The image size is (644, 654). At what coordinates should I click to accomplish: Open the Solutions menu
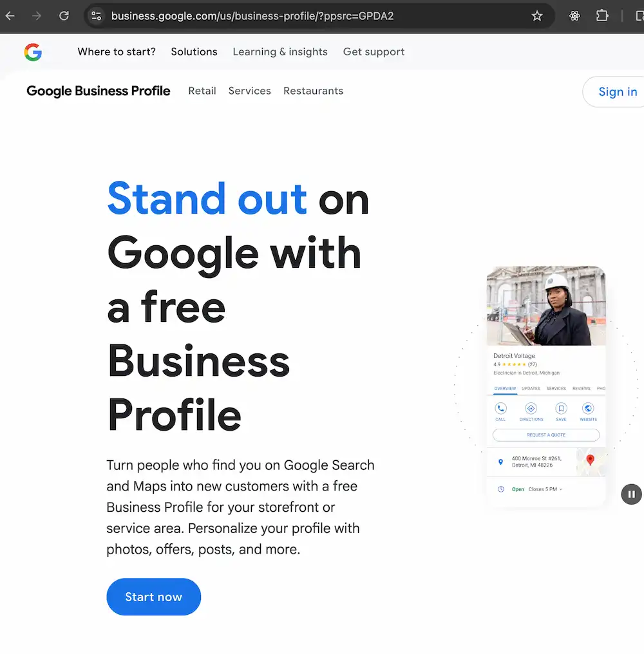coord(194,51)
